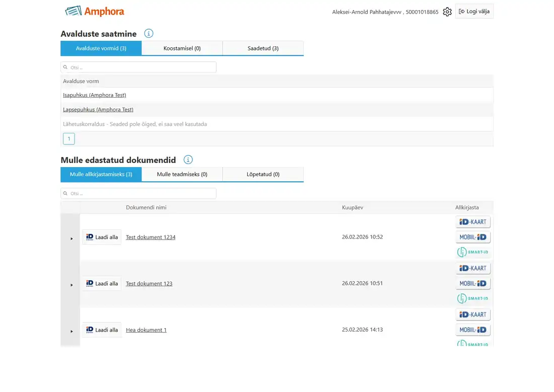Click the disabled Lähetuskorraldus row text
554x392 pixels.
pos(135,124)
